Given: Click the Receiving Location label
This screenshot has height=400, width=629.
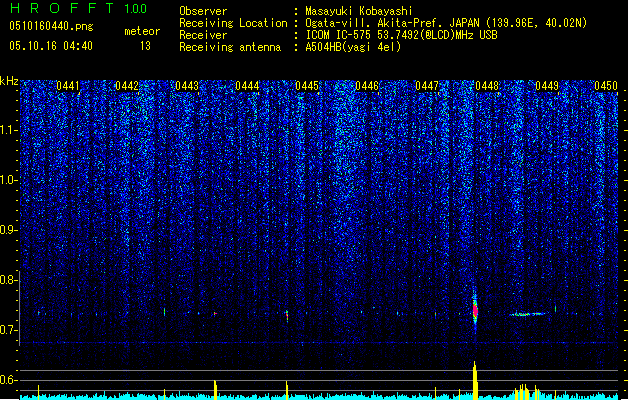Looking at the screenshot, I should (233, 23).
